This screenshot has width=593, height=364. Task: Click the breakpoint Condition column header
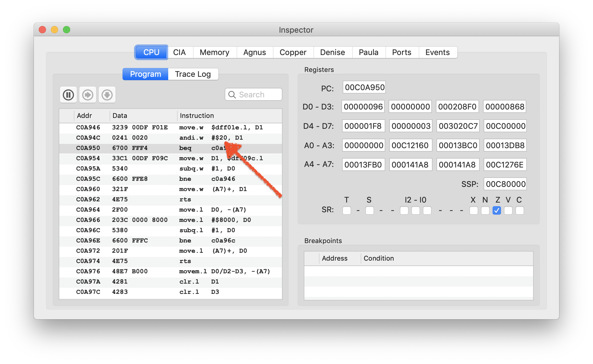point(447,258)
